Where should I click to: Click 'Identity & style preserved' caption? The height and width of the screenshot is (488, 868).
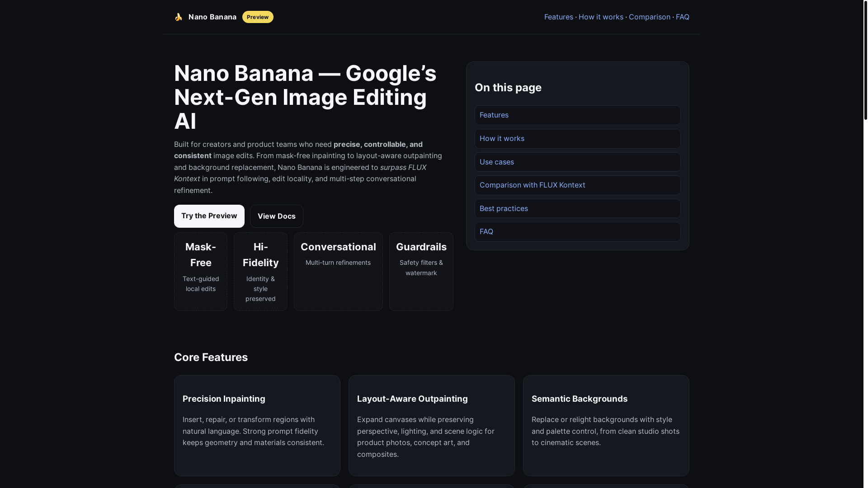(x=260, y=289)
